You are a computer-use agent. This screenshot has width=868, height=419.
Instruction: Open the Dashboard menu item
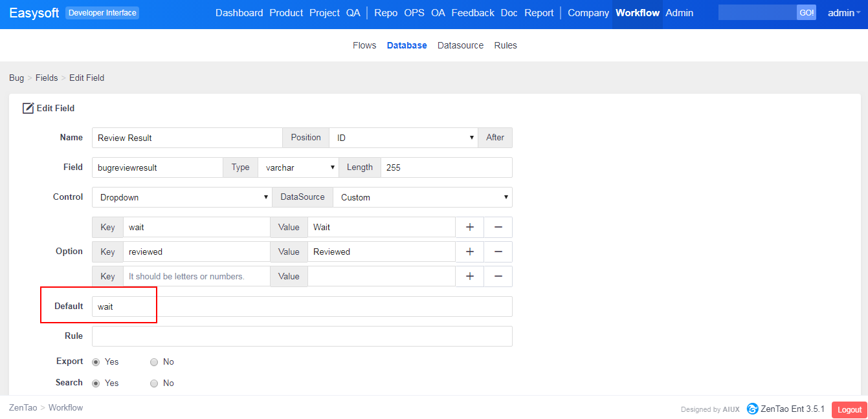click(x=239, y=13)
